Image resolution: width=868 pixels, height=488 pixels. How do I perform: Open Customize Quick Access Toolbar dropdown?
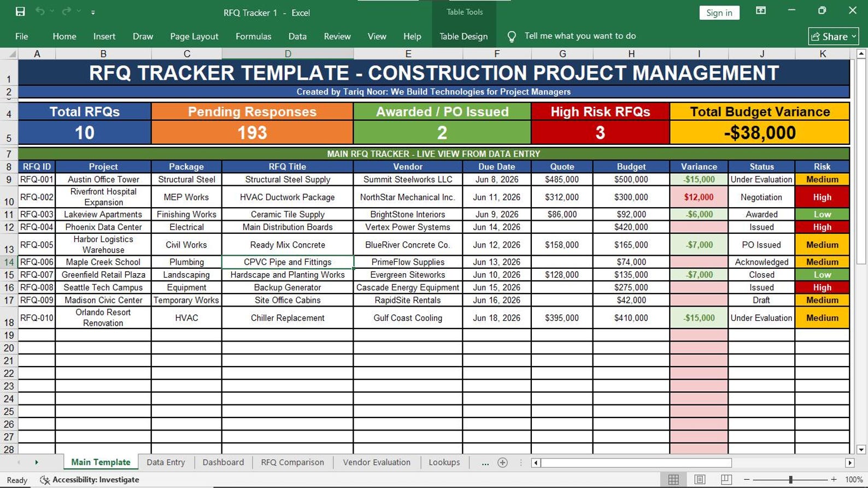click(x=93, y=12)
